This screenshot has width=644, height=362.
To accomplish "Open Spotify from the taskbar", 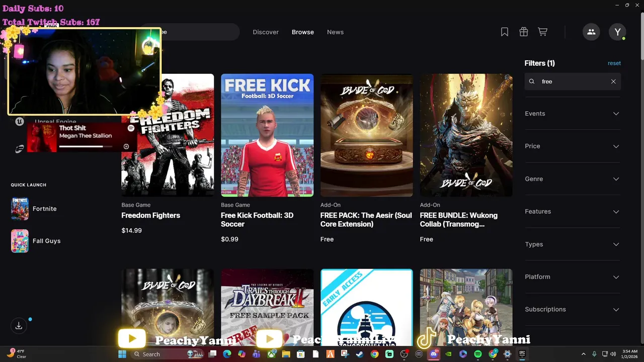I will click(x=477, y=354).
